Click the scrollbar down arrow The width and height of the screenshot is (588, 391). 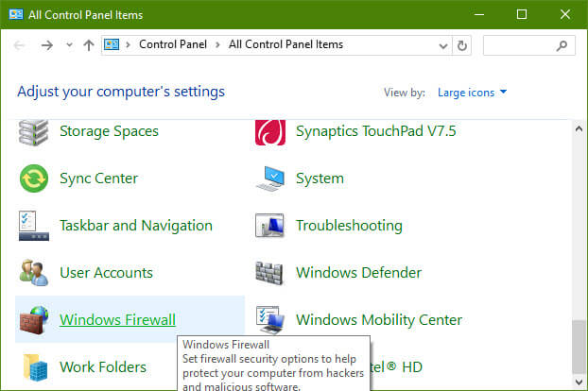coord(579,382)
